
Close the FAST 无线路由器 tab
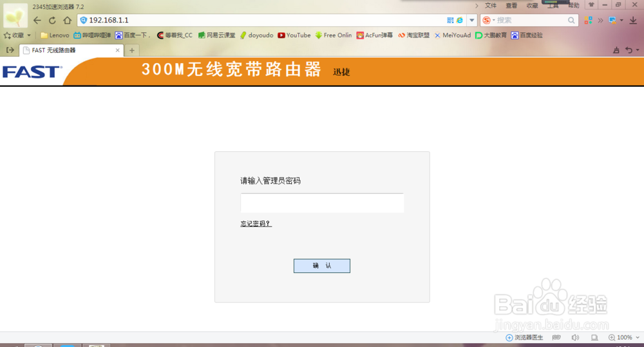[x=117, y=50]
